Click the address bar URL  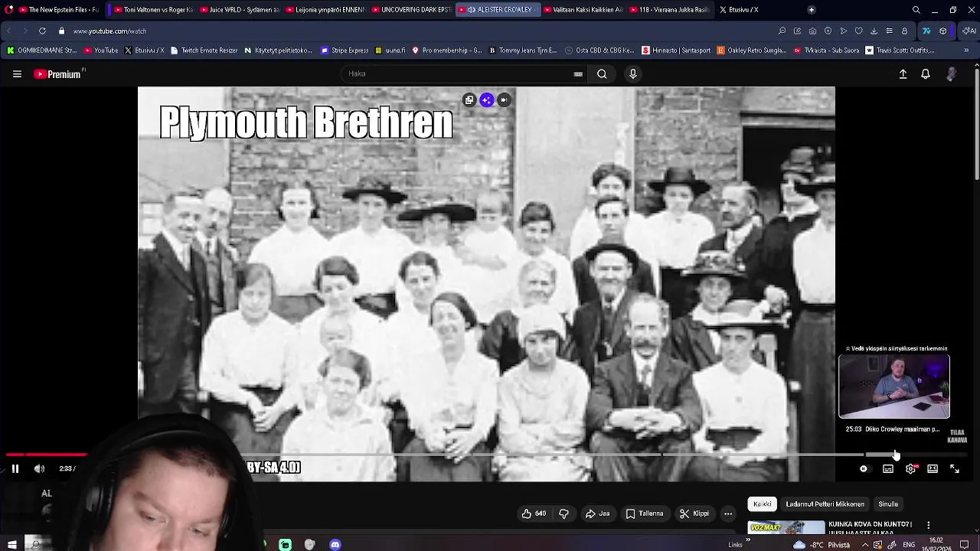109,31
